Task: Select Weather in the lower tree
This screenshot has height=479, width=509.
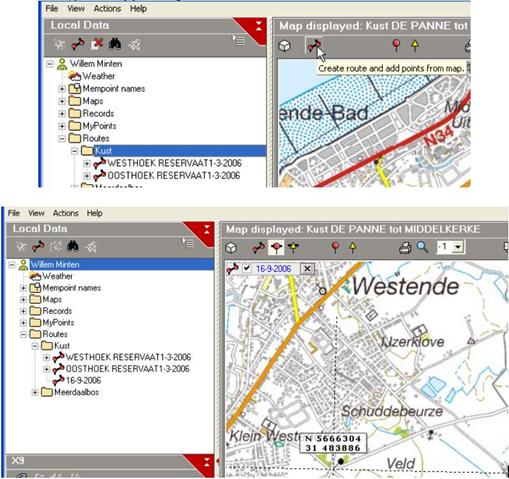Action: point(58,276)
